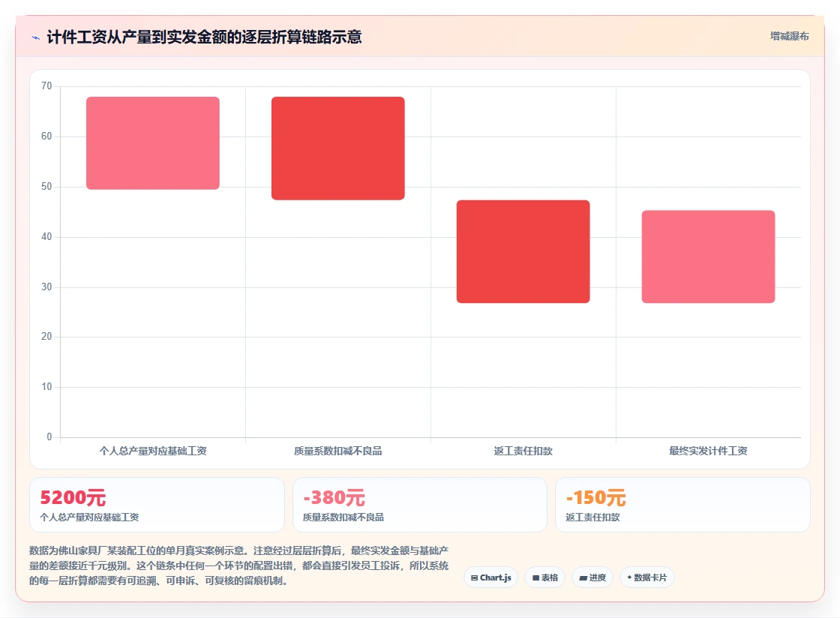Click 质量系数扣减不良品 caption under -380元
840x618 pixels.
pos(343,517)
